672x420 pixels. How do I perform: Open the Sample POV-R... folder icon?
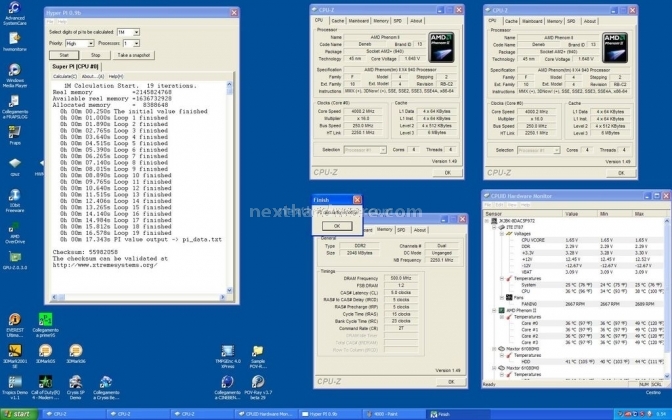coord(258,357)
